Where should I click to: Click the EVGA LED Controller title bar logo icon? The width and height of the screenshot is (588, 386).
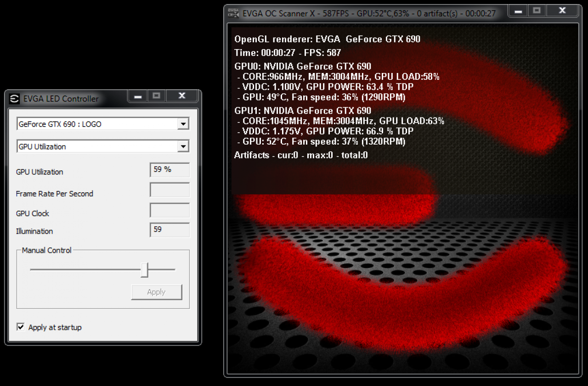click(14, 98)
